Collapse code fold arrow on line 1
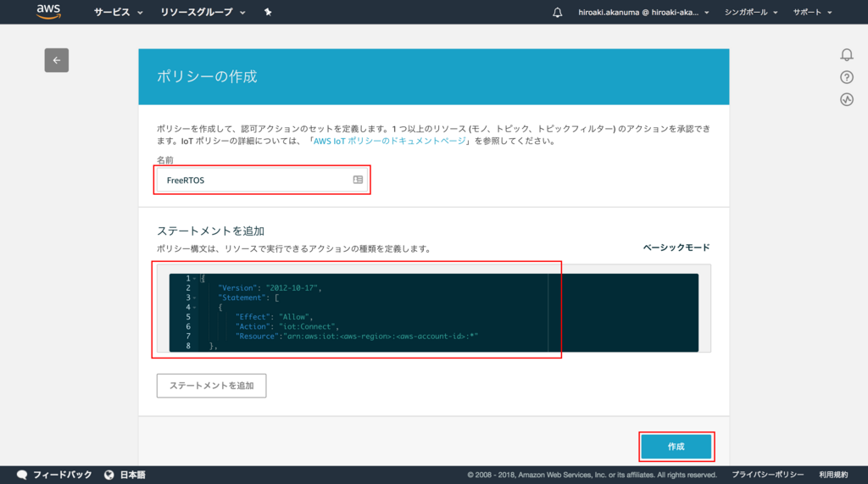Screen dimensions: 868x484 coord(194,279)
